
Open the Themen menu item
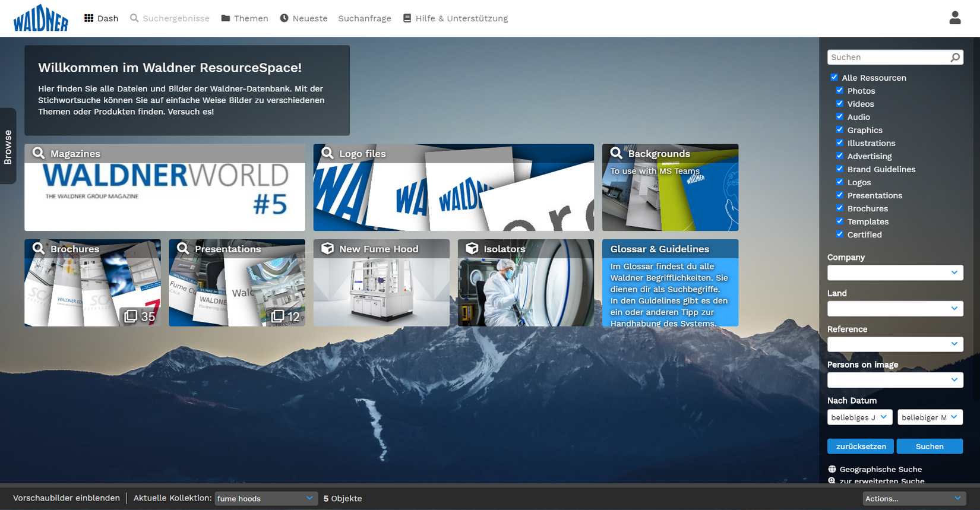pyautogui.click(x=245, y=18)
